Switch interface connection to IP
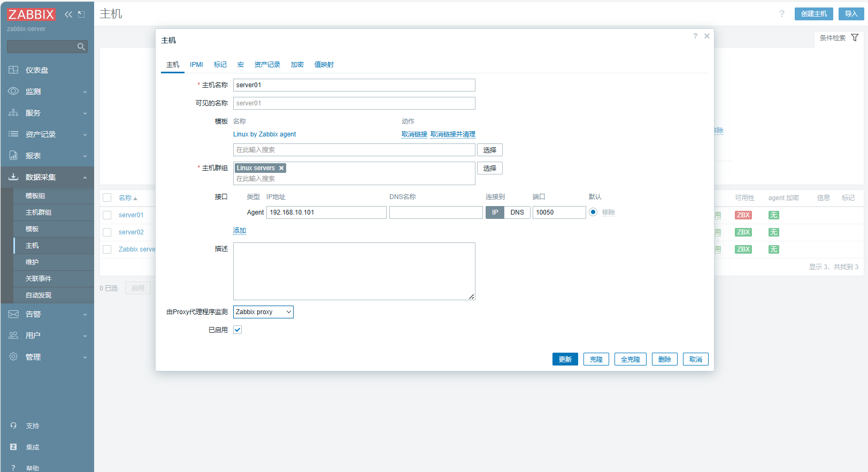This screenshot has width=868, height=472. pyautogui.click(x=495, y=212)
